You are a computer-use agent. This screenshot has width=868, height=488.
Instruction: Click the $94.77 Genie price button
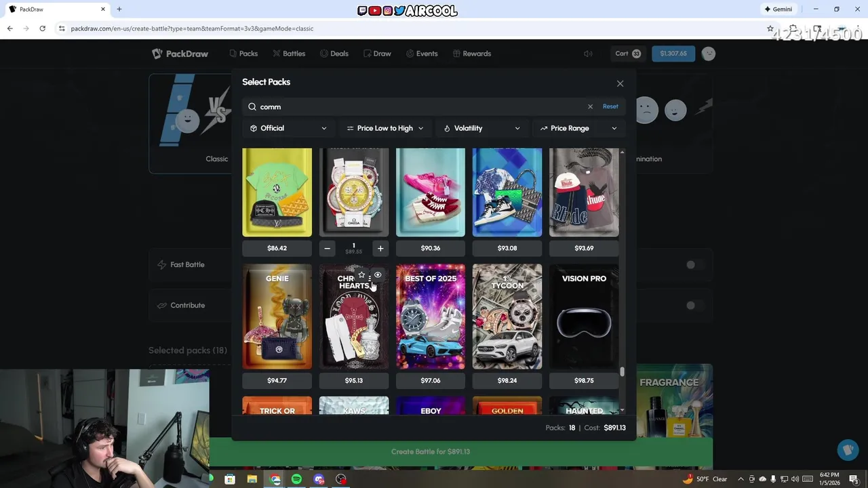click(x=277, y=380)
